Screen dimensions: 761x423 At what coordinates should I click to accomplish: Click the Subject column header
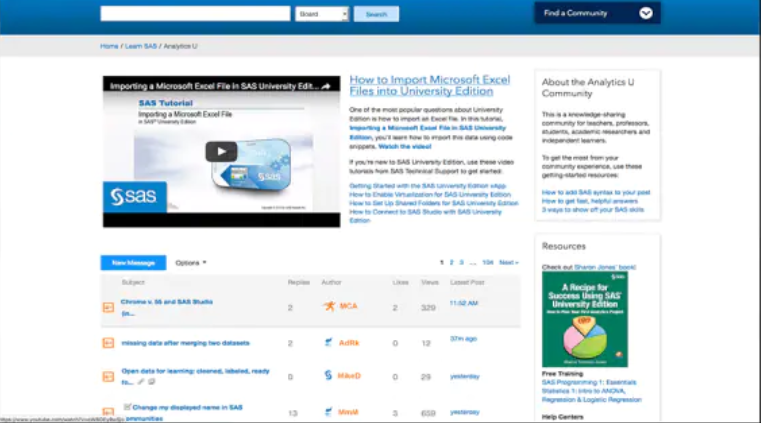[x=133, y=282]
